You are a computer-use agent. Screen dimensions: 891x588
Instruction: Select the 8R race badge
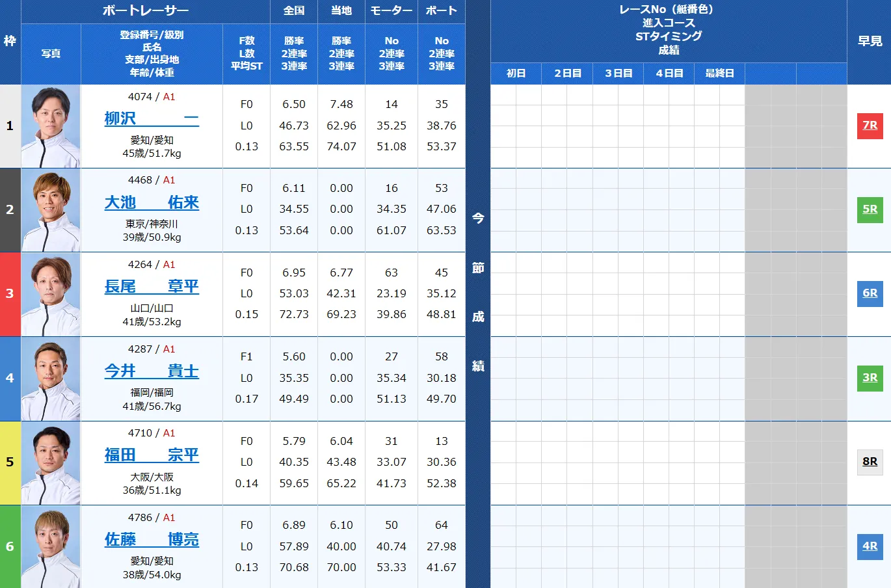tap(870, 462)
